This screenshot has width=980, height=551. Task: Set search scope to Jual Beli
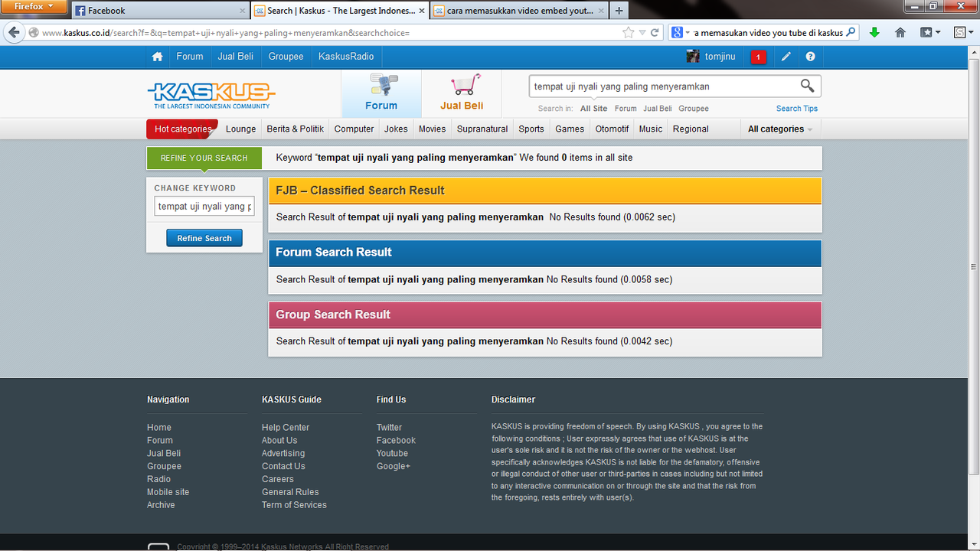coord(658,109)
